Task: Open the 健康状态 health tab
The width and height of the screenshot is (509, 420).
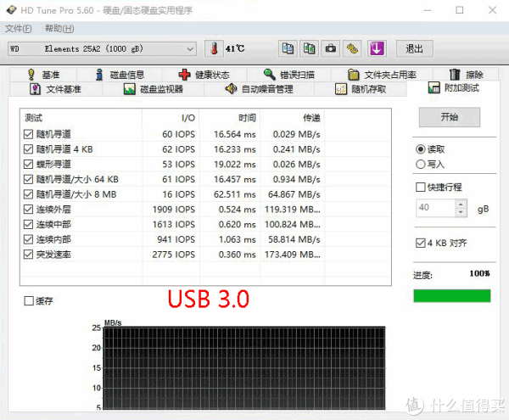Action: click(x=204, y=75)
